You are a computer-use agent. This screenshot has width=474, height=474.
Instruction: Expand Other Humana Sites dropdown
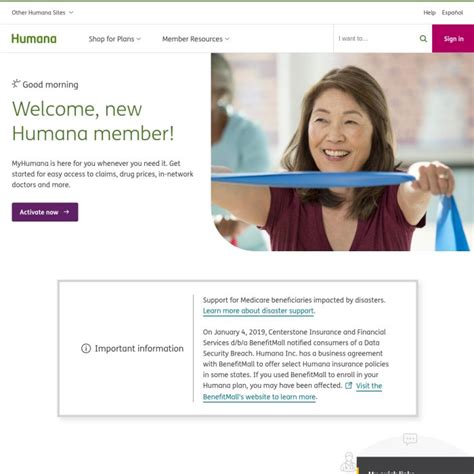click(x=42, y=13)
